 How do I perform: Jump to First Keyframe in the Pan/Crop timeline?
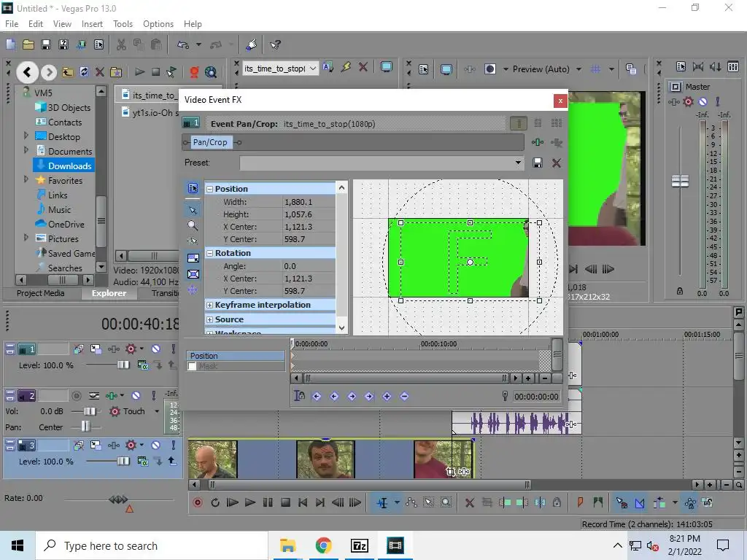[x=317, y=396]
